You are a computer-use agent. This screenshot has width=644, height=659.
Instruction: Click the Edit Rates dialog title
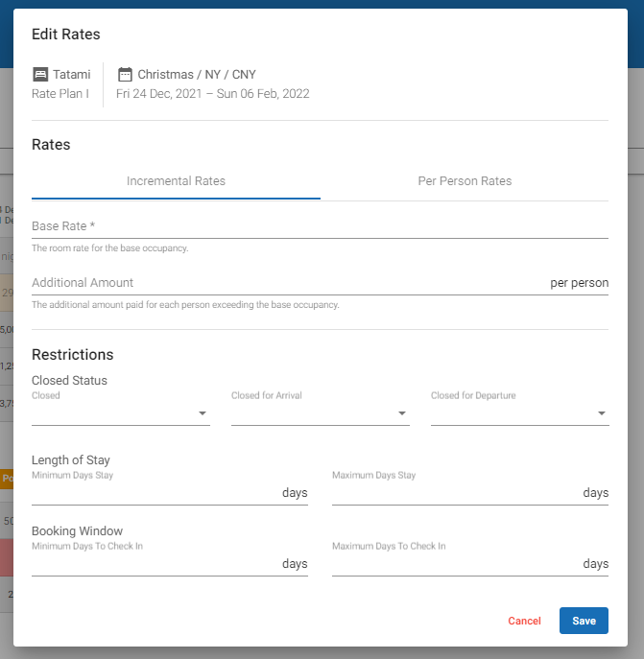pos(66,35)
